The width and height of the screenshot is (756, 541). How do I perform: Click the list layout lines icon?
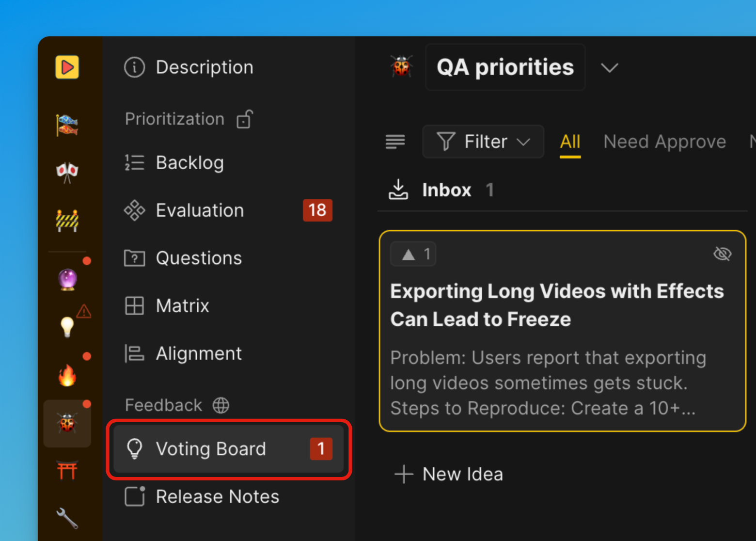[395, 142]
